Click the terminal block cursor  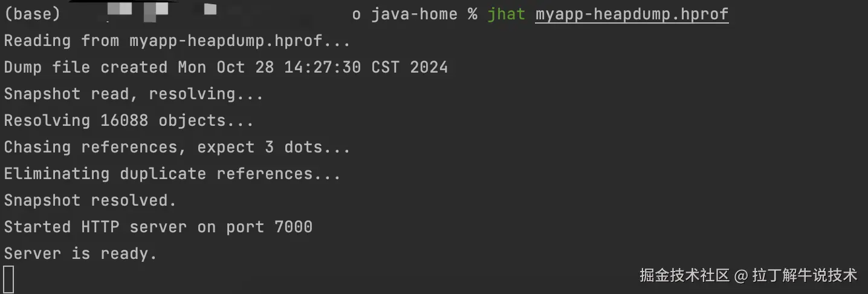tap(8, 279)
